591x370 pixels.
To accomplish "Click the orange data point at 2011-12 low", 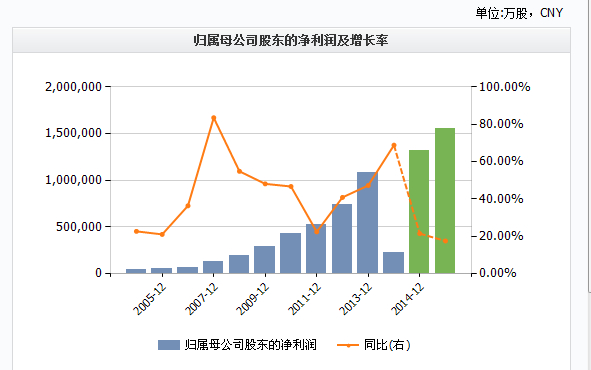I will click(x=317, y=232).
